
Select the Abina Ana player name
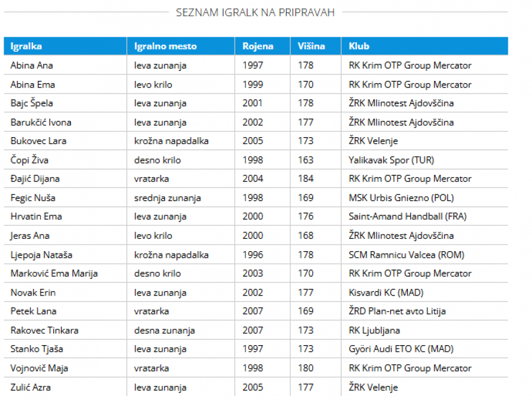click(x=32, y=66)
